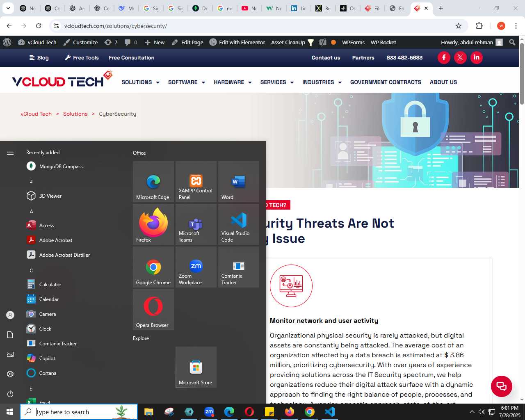Open File Explorer from the taskbar
Image resolution: width=525 pixels, height=420 pixels.
click(148, 412)
